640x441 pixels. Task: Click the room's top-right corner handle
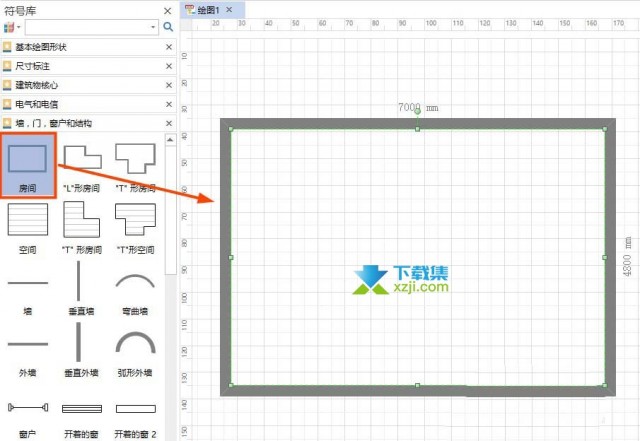[604, 129]
